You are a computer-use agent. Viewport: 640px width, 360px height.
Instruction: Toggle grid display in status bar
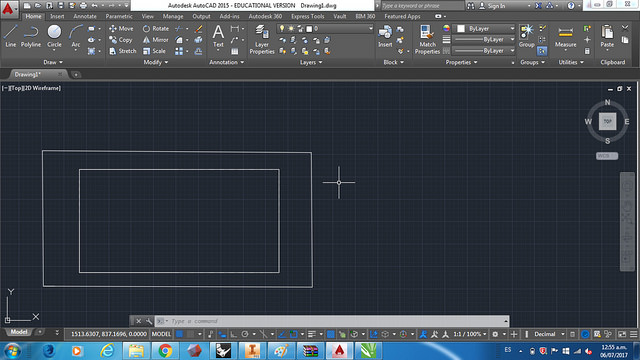click(x=179, y=334)
